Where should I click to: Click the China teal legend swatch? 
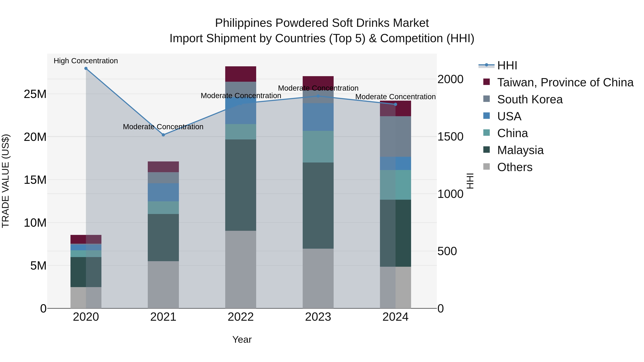[x=487, y=132]
